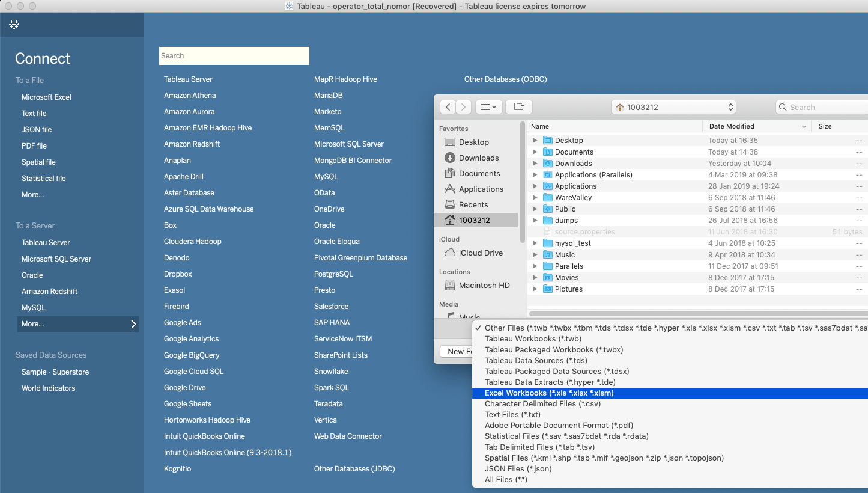The image size is (868, 493).
Task: Expand the Desktop folder disclosure triangle
Action: click(x=535, y=141)
